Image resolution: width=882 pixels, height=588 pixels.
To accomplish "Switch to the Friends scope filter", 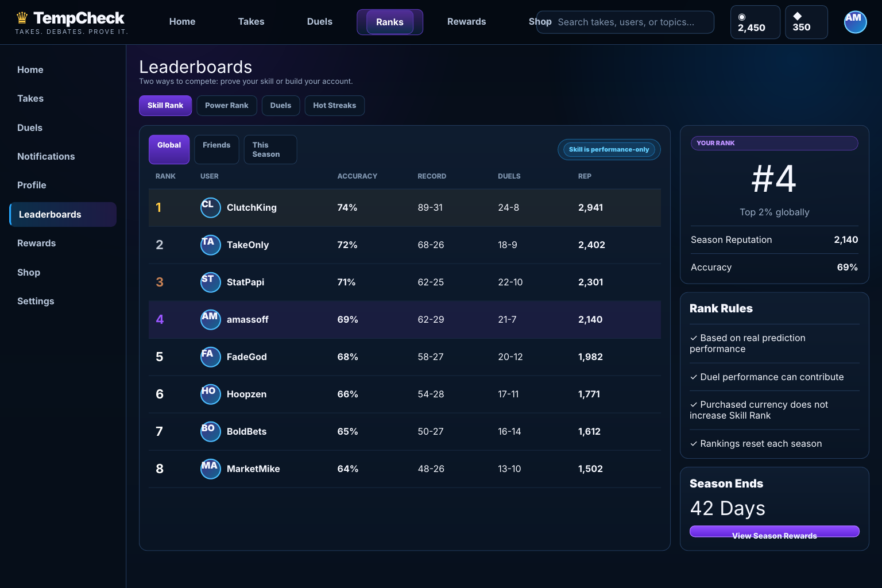I will 216,149.
